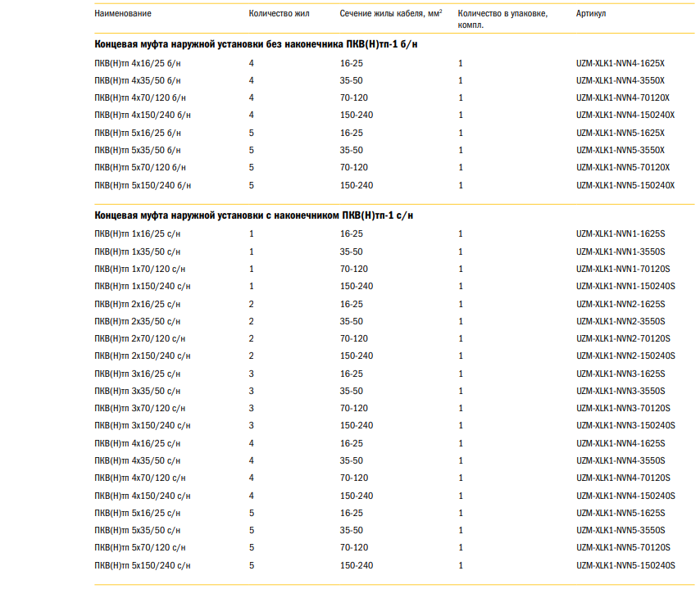Select row name ПКВ(Н)тп 3х35/50 с/н
700x589 pixels.
click(138, 391)
